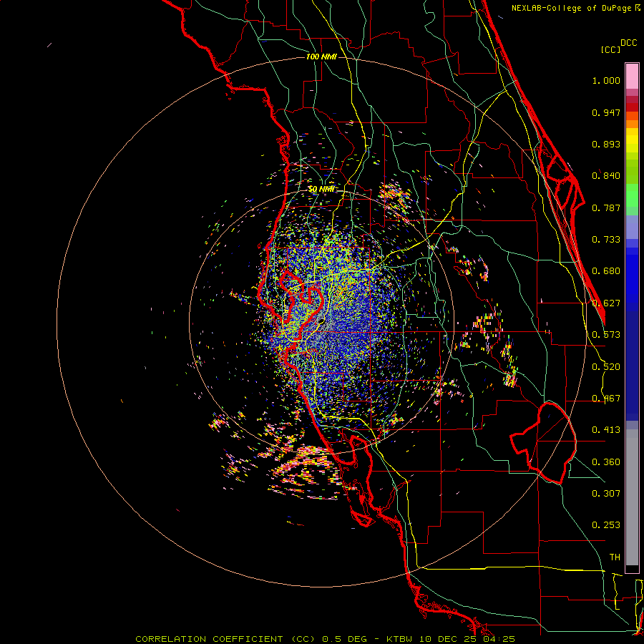Click the 100 NMI range ring label
The height and width of the screenshot is (644, 644).
click(x=321, y=57)
